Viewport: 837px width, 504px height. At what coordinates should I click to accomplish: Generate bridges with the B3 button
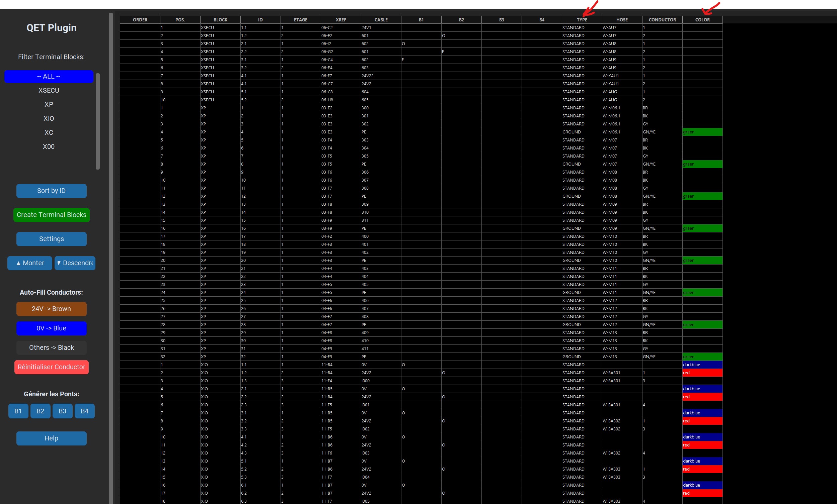point(63,411)
